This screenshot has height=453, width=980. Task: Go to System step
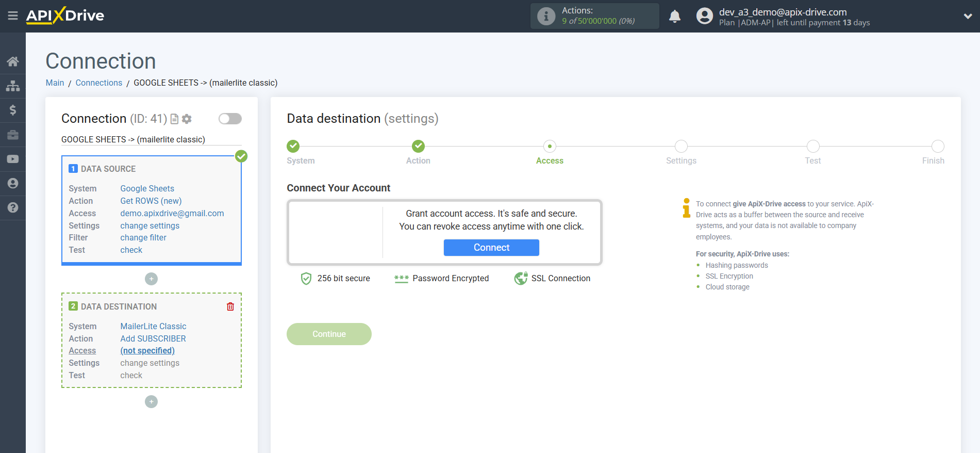(x=293, y=146)
